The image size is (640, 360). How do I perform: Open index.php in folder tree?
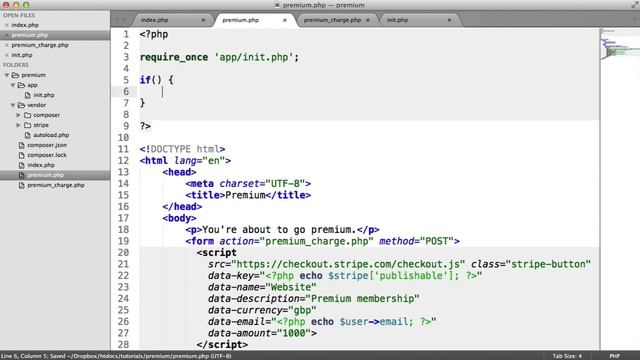click(41, 165)
